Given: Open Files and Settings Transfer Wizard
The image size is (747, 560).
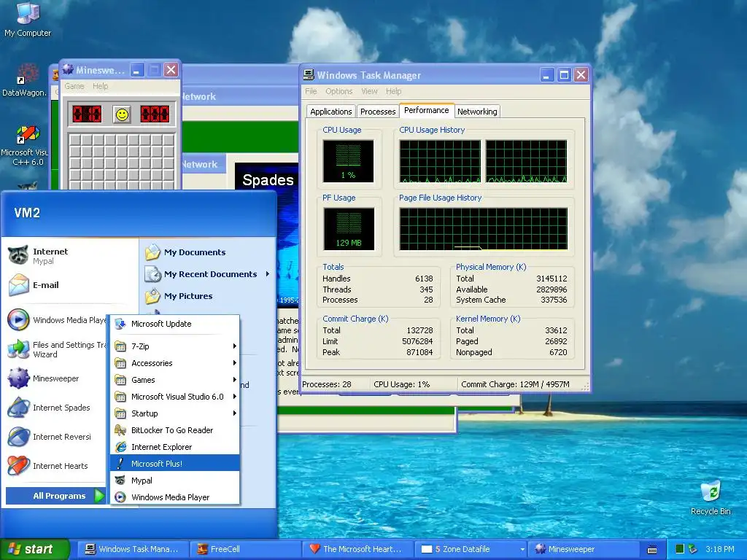Looking at the screenshot, I should click(x=57, y=349).
